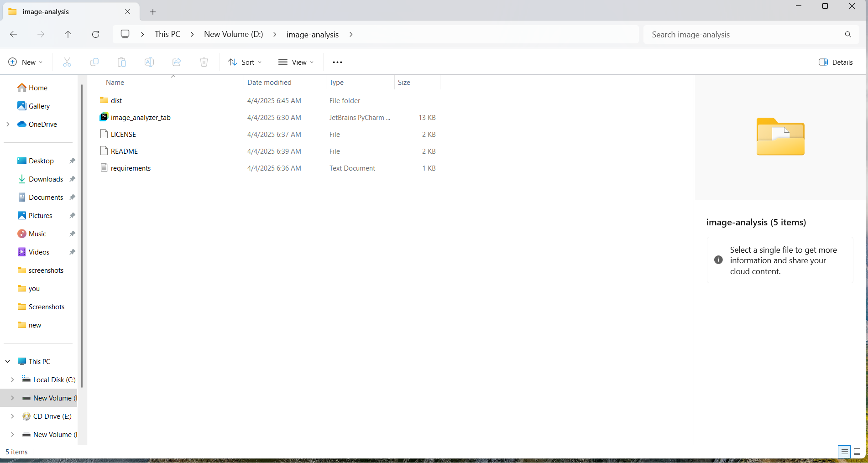Viewport: 868px width, 463px height.
Task: Add a new tab with plus button
Action: pyautogui.click(x=153, y=12)
